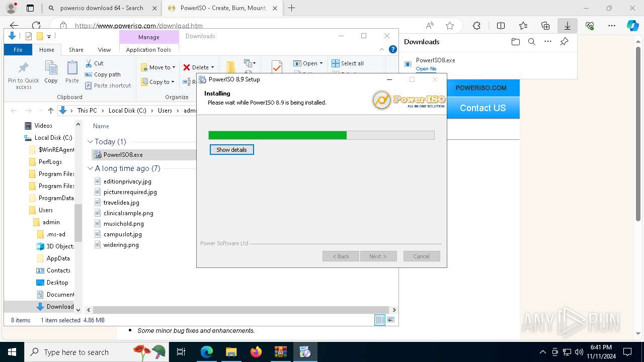Click Contact US on PowerISO website
Image resolution: width=644 pixels, height=362 pixels.
click(483, 108)
